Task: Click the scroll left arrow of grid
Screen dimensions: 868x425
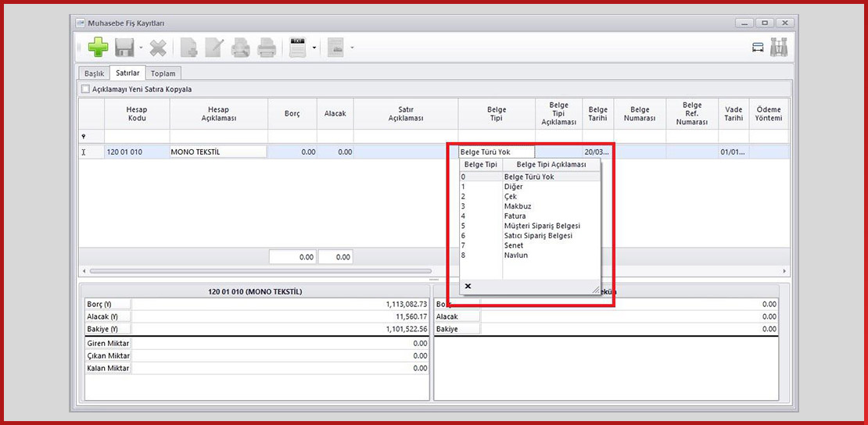Action: tap(84, 271)
